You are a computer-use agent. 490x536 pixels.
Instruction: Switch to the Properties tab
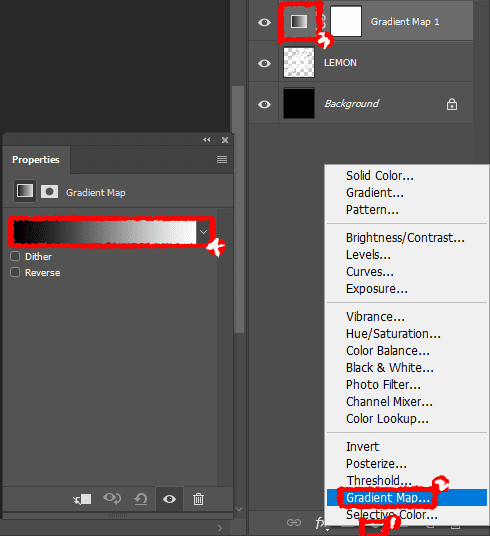coord(36,160)
